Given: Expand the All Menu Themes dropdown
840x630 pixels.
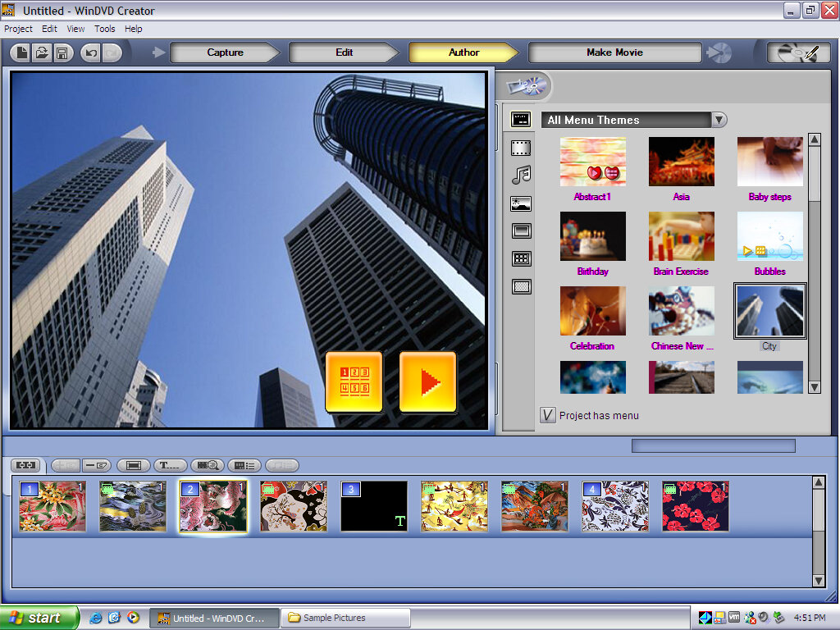Looking at the screenshot, I should tap(719, 120).
